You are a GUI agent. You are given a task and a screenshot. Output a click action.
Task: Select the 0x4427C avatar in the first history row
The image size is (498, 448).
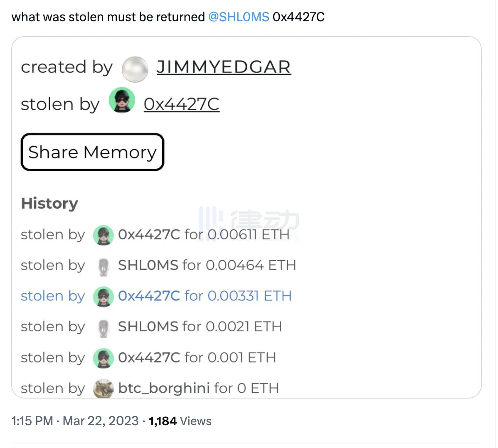(x=103, y=235)
